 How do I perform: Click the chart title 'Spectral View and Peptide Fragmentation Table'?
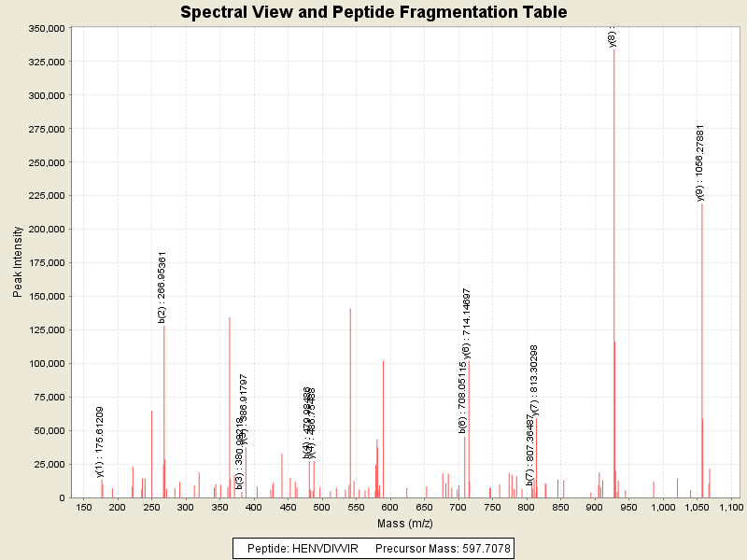click(373, 12)
